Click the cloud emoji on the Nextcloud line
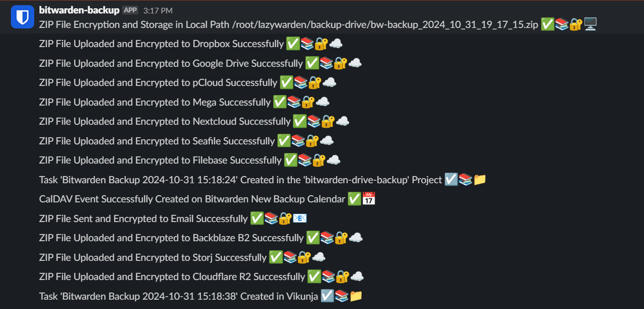 coord(342,122)
